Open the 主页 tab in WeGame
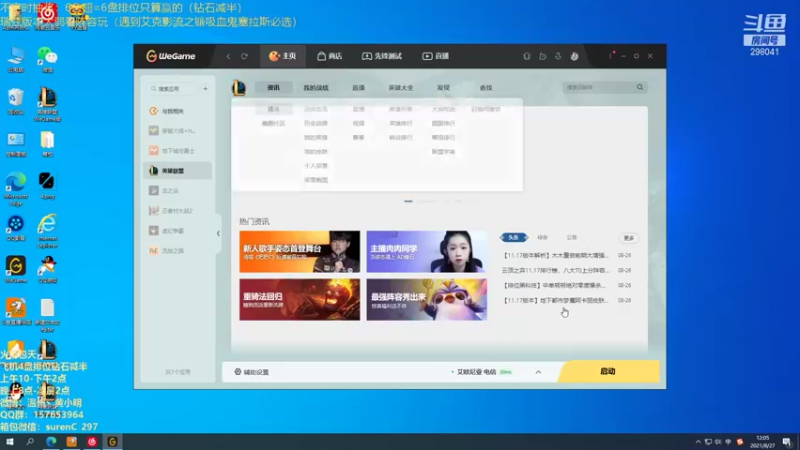The height and width of the screenshot is (450, 800). pyautogui.click(x=283, y=56)
